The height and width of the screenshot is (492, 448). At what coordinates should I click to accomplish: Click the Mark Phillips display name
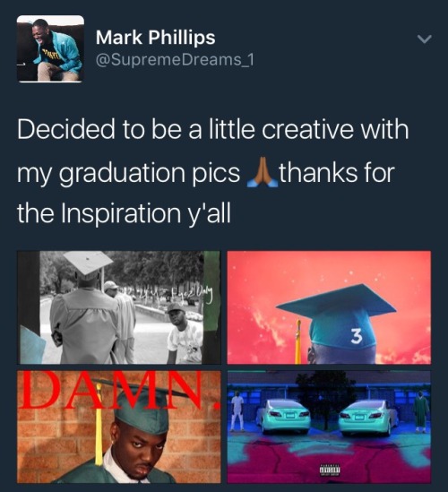[156, 38]
